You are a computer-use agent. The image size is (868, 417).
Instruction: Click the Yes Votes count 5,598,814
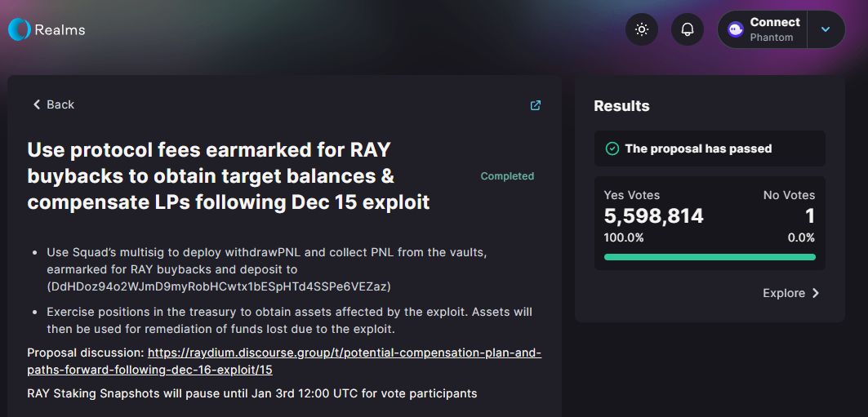pos(654,216)
